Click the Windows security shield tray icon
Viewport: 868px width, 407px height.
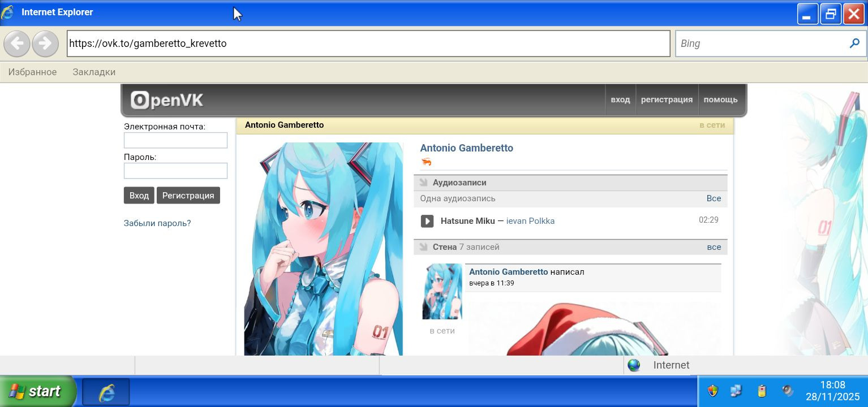713,391
